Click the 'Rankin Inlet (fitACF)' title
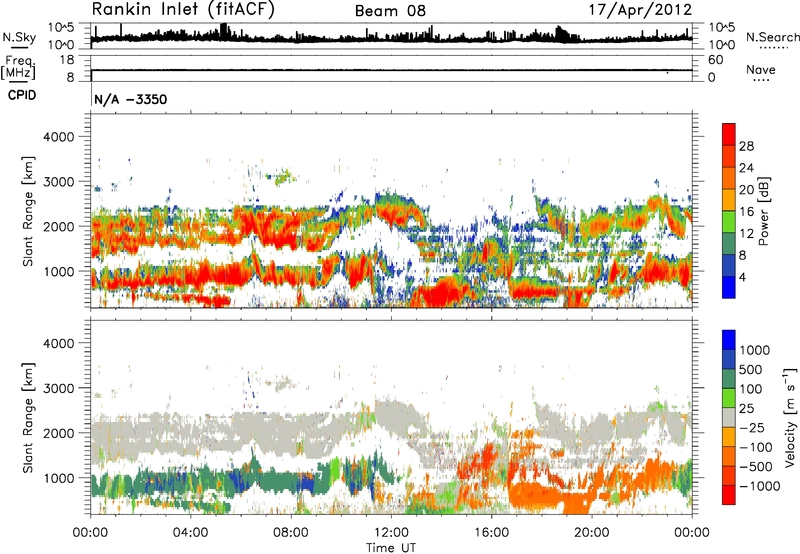The height and width of the screenshot is (554, 800). (183, 10)
